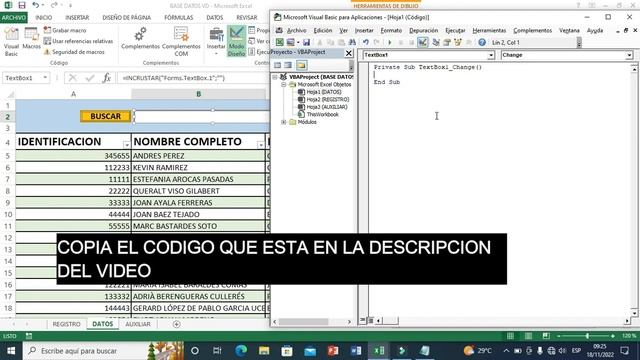
Task: Open the Object Browser icon in the VBA toolbar
Action: pyautogui.click(x=458, y=42)
